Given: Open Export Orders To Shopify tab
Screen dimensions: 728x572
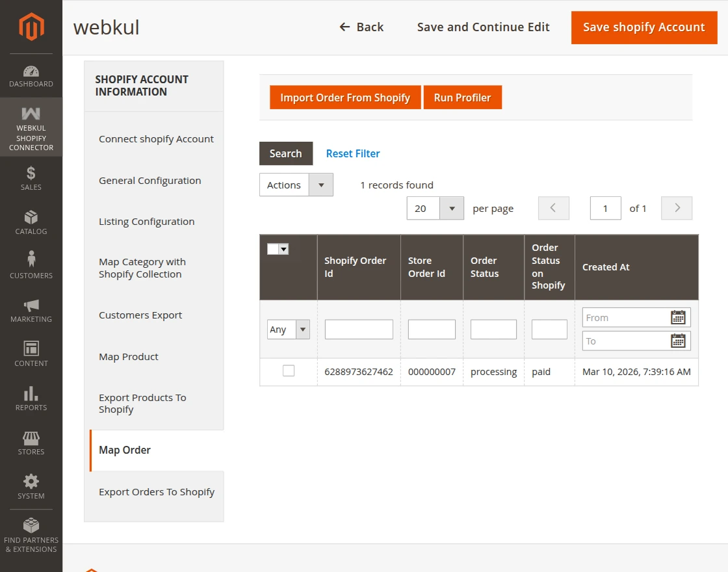Looking at the screenshot, I should 157,491.
